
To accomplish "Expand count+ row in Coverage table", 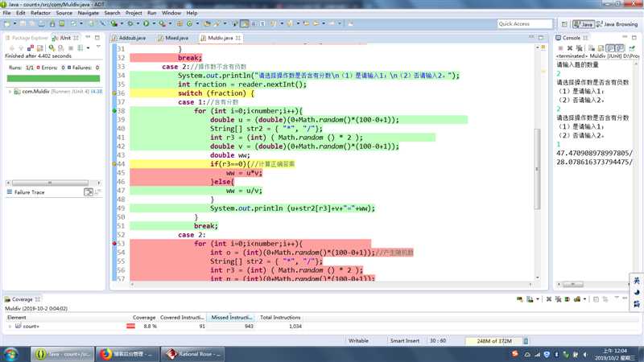I will [10, 327].
